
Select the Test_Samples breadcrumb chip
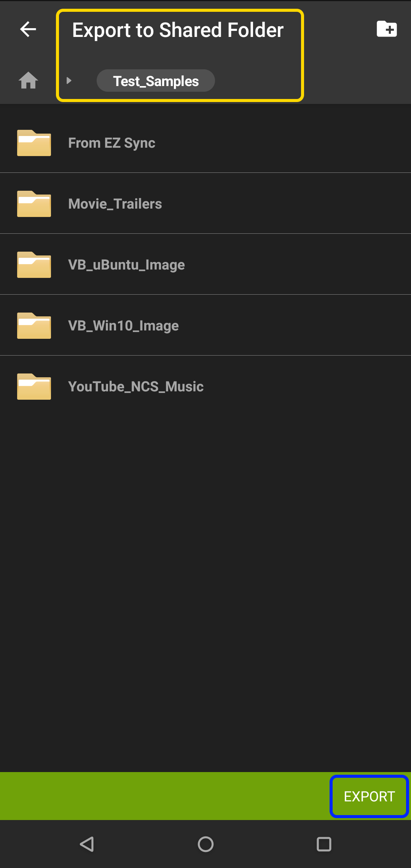click(156, 81)
